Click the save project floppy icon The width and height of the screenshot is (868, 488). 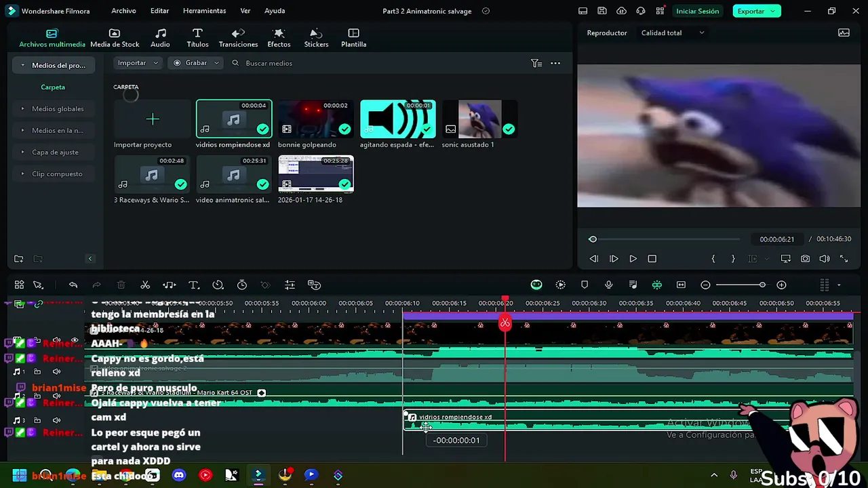click(602, 11)
